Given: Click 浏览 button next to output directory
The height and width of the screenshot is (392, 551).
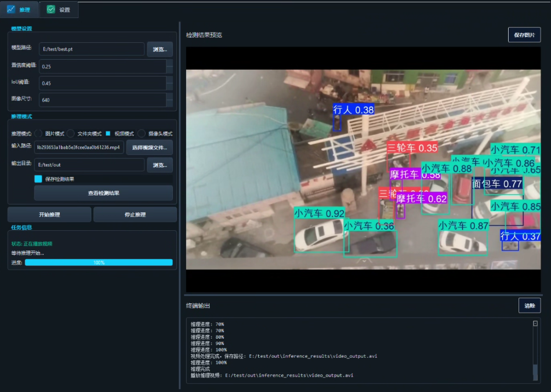Looking at the screenshot, I should [160, 165].
